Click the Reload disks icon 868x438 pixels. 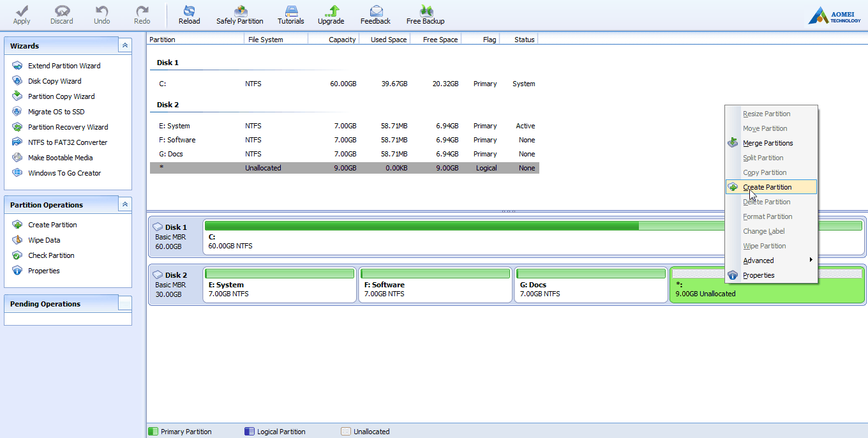[189, 15]
